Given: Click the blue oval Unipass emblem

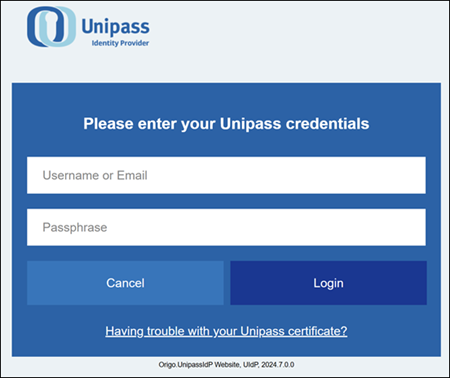Looking at the screenshot, I should 51,27.
